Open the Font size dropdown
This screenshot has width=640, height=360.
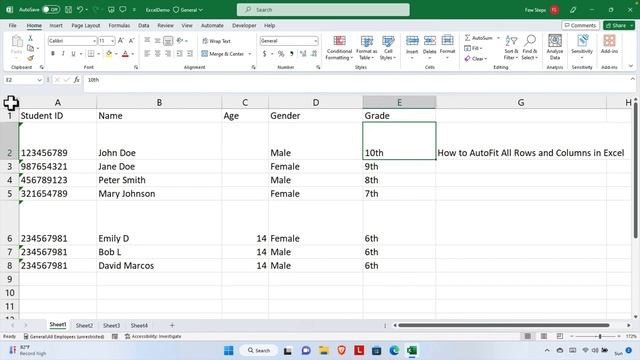tap(112, 41)
